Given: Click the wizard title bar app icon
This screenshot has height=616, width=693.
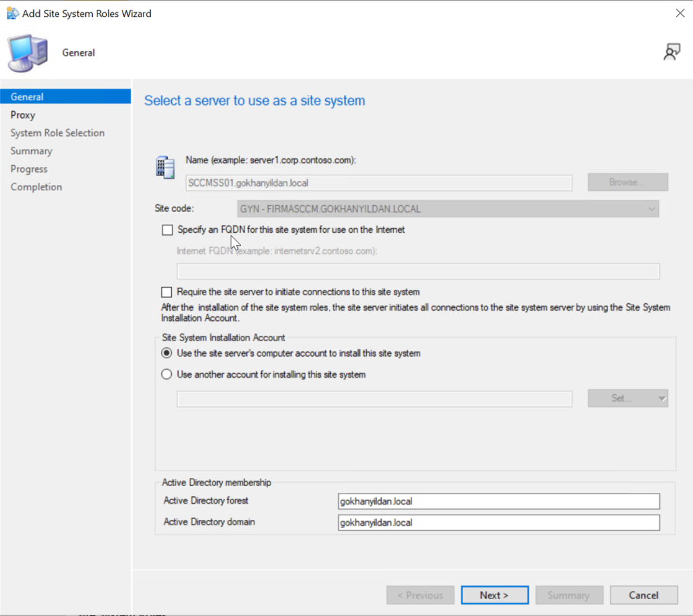Looking at the screenshot, I should pyautogui.click(x=12, y=14).
